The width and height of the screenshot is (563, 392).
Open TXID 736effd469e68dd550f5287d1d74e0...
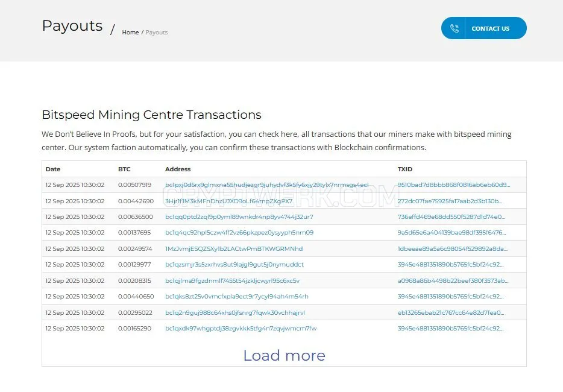451,217
